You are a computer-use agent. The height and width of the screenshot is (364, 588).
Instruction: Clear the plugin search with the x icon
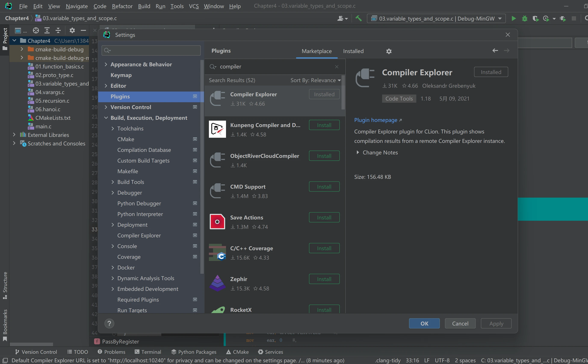pos(337,67)
